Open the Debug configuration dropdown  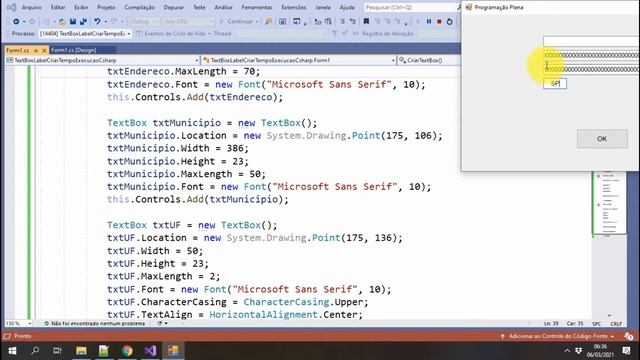(x=145, y=21)
